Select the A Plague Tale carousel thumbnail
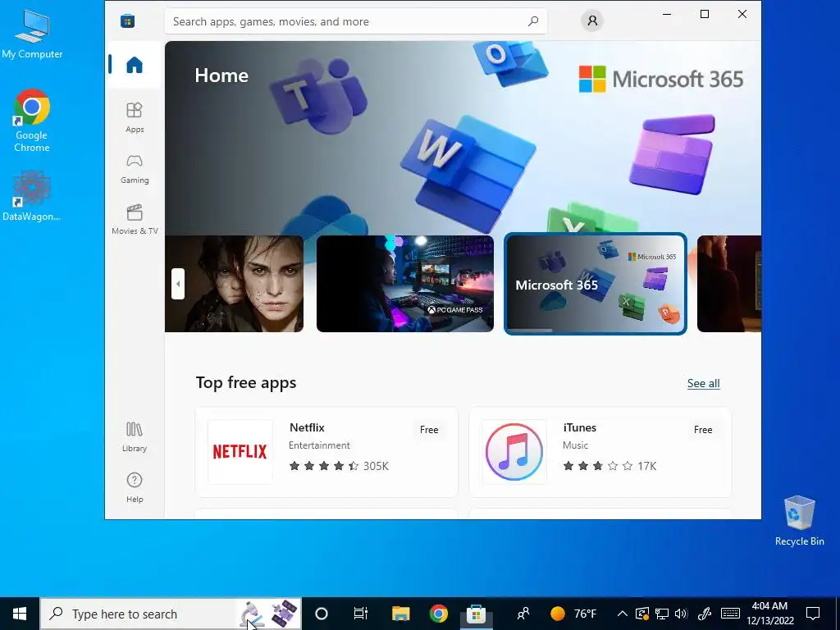The width and height of the screenshot is (840, 630). tap(234, 284)
